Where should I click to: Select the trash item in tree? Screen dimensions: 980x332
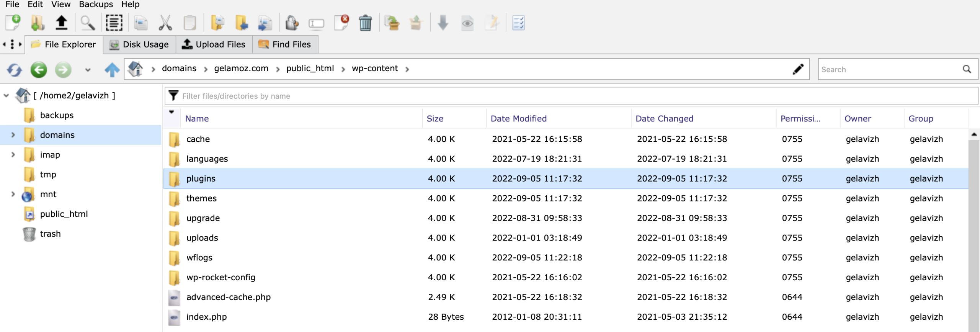(50, 234)
